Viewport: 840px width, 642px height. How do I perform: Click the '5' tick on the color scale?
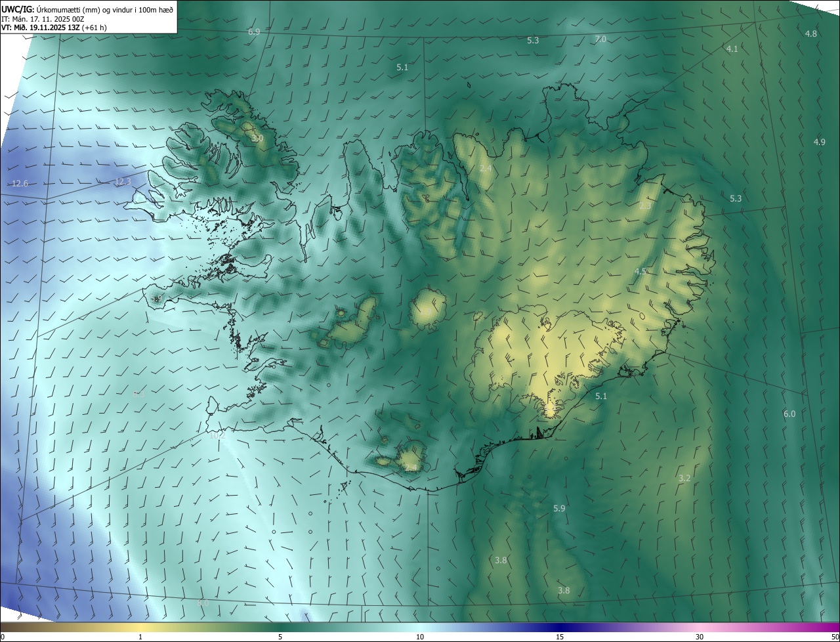[x=280, y=637]
